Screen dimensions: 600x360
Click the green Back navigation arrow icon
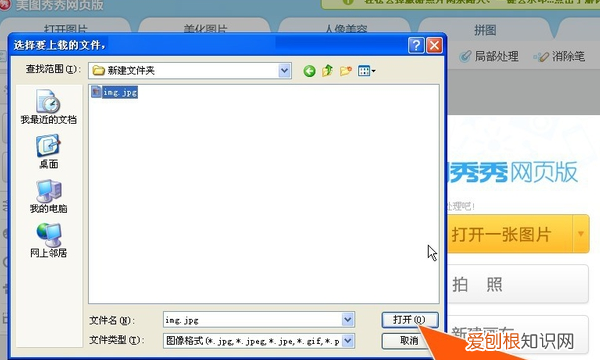[x=309, y=71]
